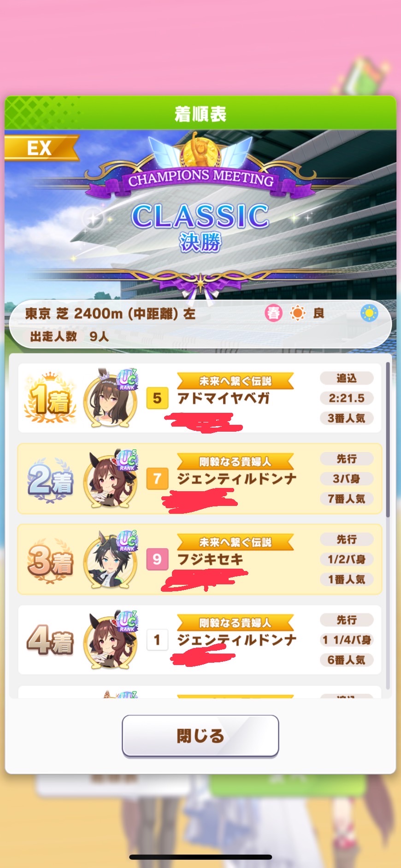Select the 1st place アドマイヤベガ portrait
Viewport: 401px width, 868px height.
pos(111,398)
